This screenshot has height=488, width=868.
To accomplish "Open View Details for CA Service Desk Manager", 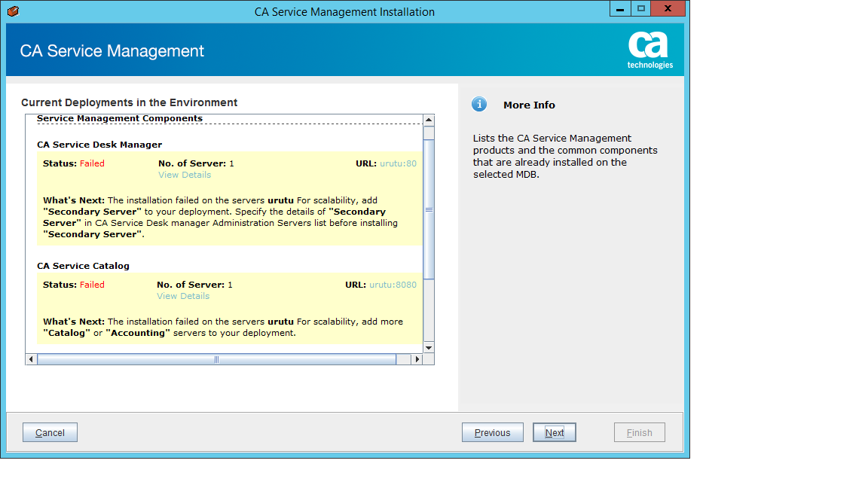I will 184,175.
